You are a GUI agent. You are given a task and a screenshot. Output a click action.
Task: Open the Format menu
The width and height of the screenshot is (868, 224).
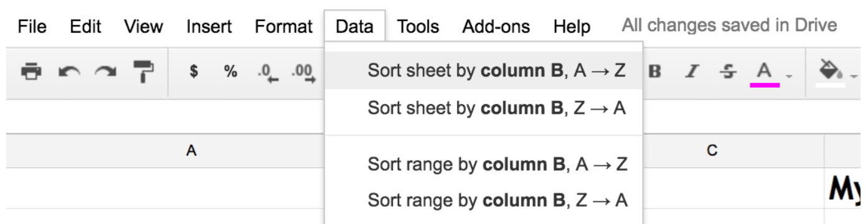point(283,27)
